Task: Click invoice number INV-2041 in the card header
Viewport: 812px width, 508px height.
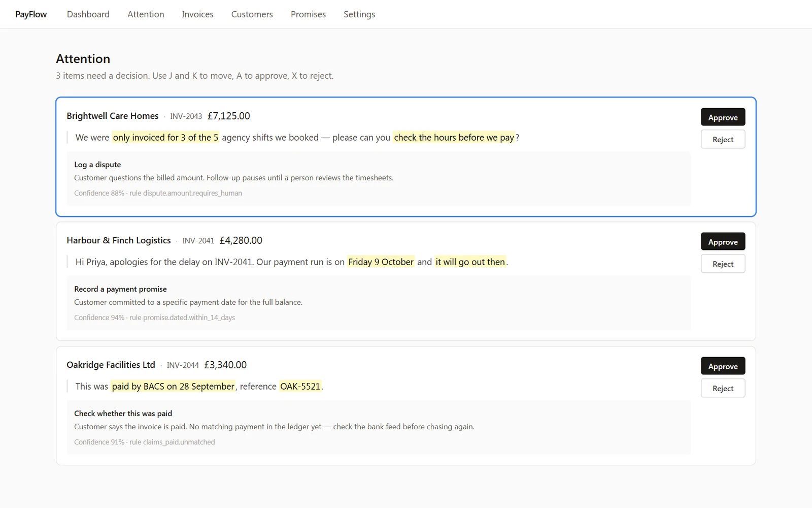Action: (x=198, y=241)
